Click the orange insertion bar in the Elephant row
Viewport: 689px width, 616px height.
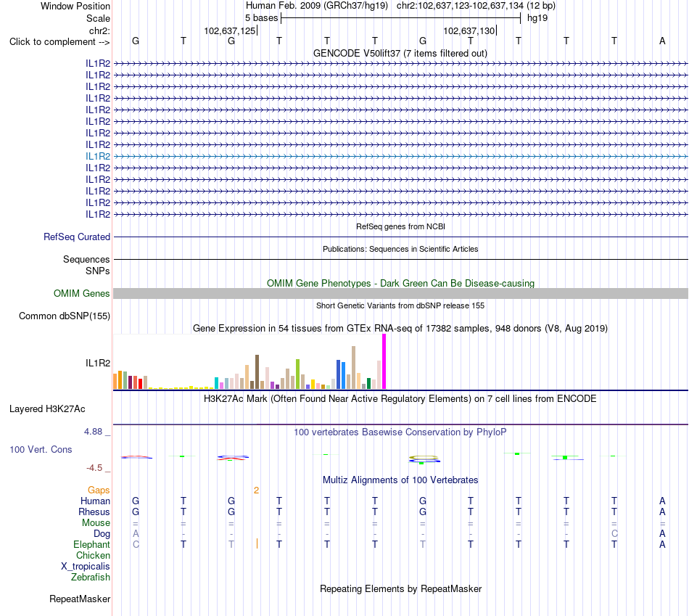click(257, 544)
